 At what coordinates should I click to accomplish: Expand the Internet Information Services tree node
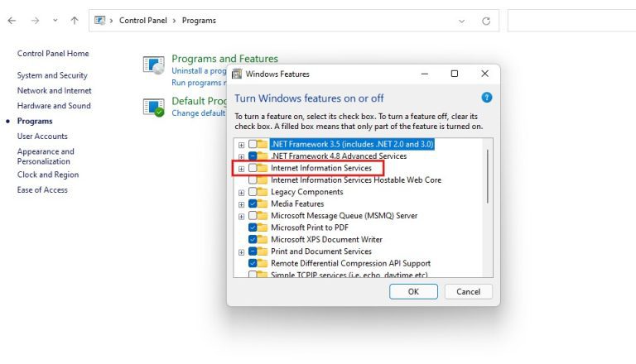tap(241, 168)
